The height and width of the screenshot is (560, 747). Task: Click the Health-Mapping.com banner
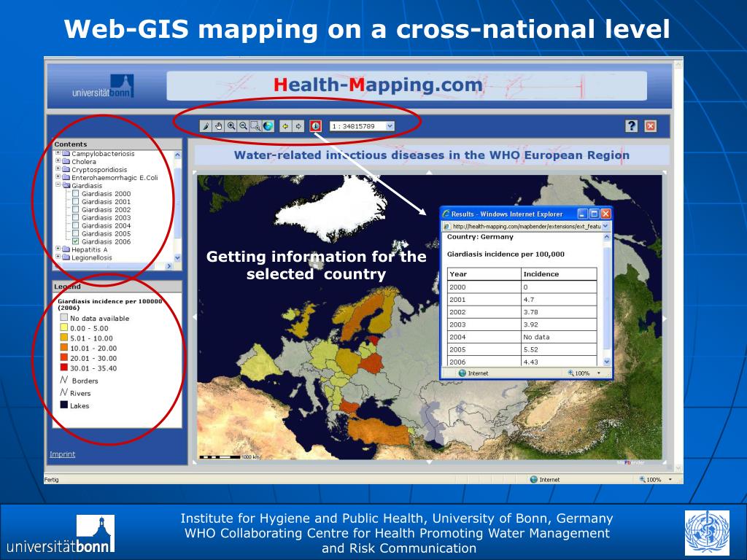(x=406, y=86)
